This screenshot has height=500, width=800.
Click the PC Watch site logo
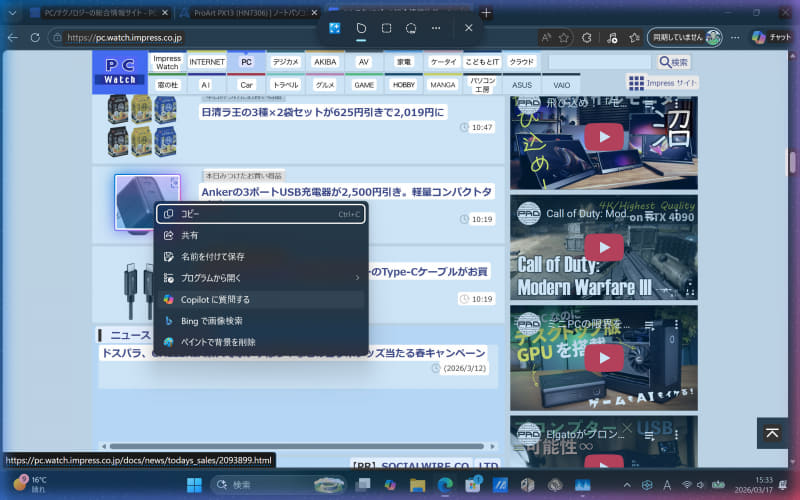tap(120, 72)
